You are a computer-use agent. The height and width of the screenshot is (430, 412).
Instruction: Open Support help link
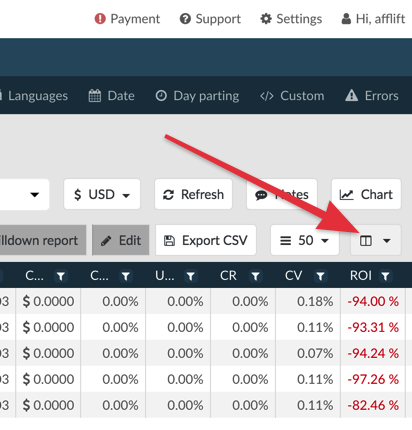(x=210, y=19)
